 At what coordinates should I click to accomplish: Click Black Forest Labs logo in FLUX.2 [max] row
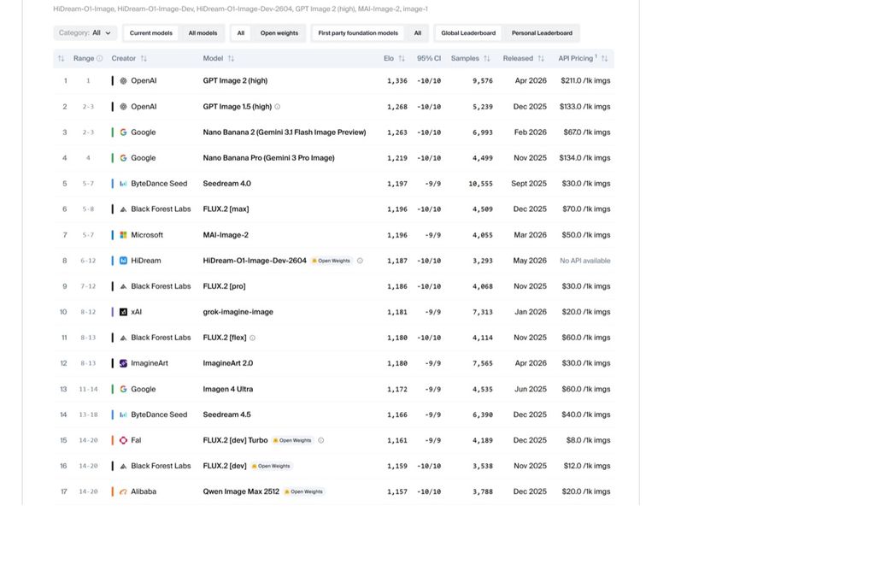pos(123,209)
